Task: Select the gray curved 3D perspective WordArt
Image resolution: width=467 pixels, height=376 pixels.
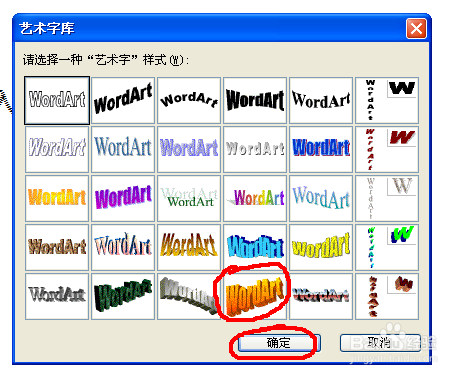Action: [x=189, y=296]
